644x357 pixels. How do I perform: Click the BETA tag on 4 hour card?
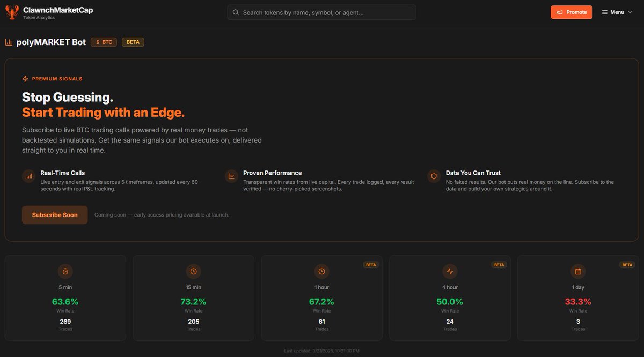point(499,265)
